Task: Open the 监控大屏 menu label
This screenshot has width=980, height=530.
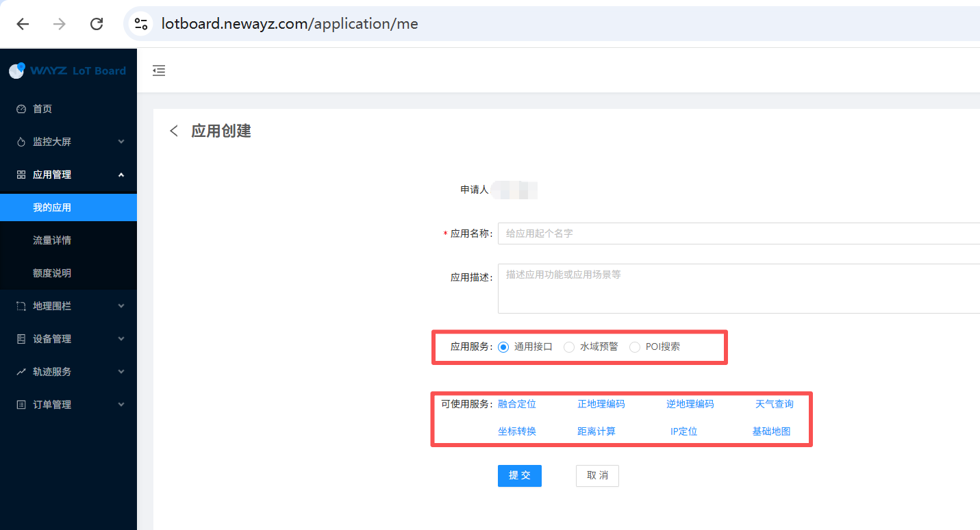Action: click(x=52, y=142)
